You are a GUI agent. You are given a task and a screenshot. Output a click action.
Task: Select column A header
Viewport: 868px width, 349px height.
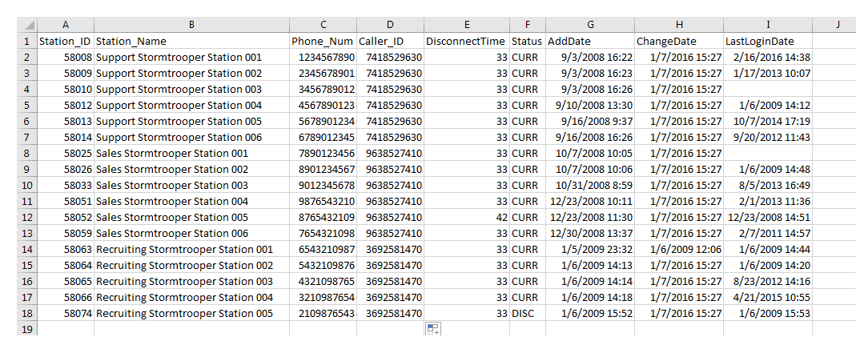pos(66,25)
